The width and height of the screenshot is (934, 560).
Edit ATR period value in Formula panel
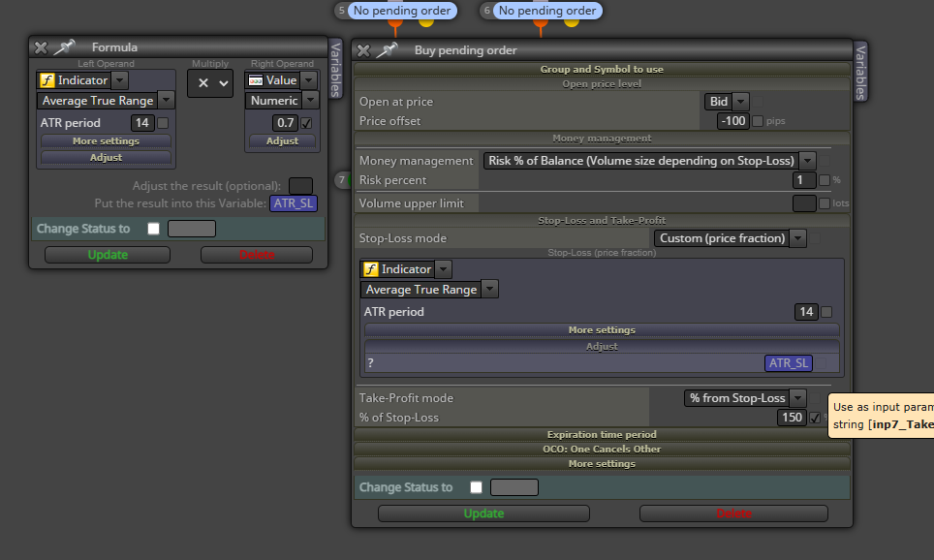click(142, 123)
